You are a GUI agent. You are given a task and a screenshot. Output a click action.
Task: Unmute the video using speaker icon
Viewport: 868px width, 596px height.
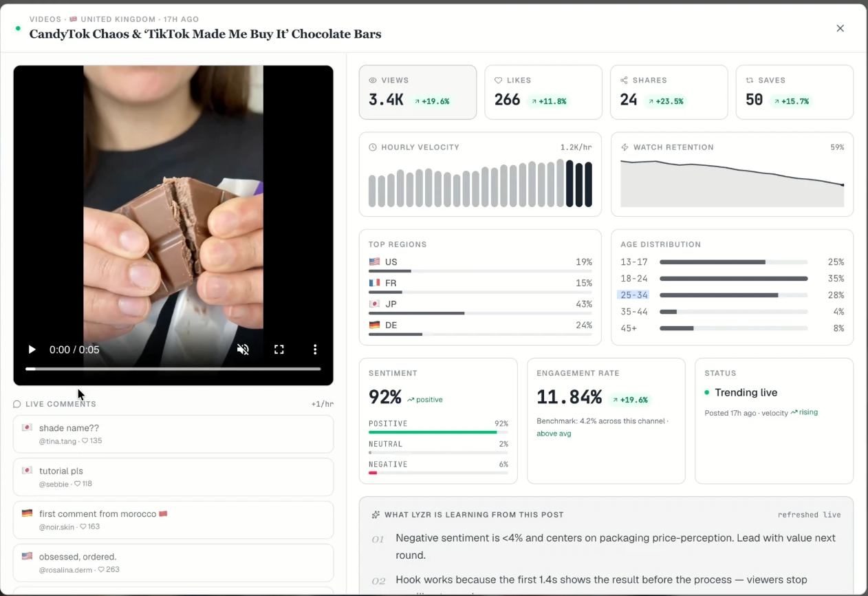(243, 350)
